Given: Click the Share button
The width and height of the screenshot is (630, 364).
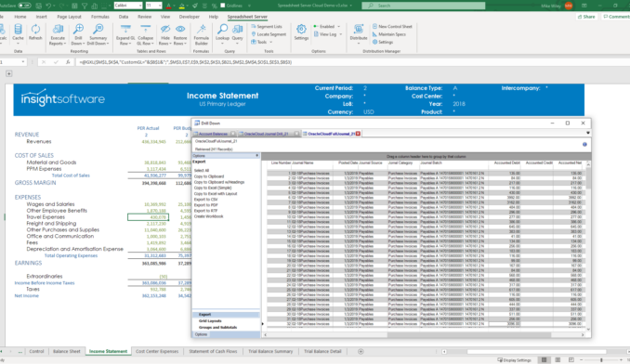Looking at the screenshot, I should [586, 17].
